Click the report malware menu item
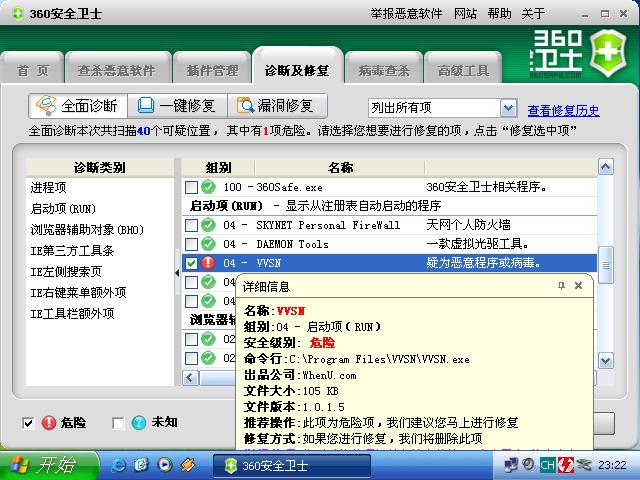Viewport: 640px width, 480px height. [x=406, y=13]
